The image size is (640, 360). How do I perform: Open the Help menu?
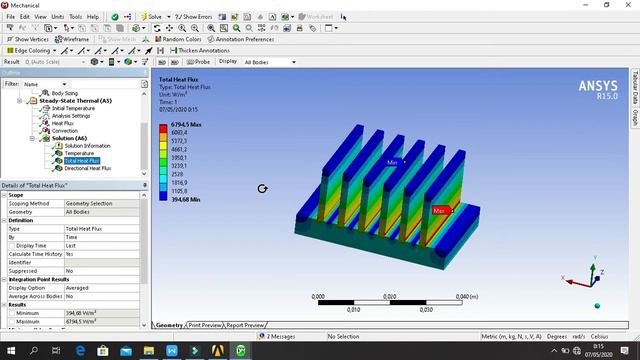coord(93,17)
